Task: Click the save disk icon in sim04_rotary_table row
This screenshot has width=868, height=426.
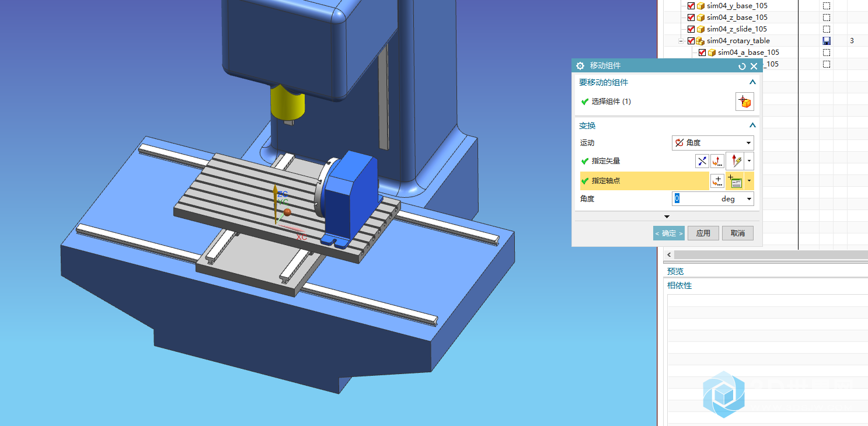Action: coord(827,41)
